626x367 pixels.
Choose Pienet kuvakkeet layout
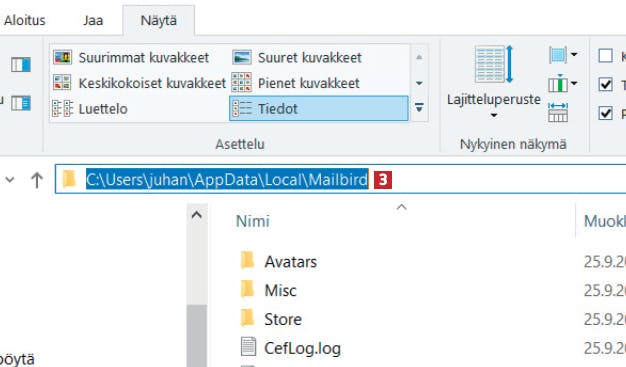coord(296,83)
